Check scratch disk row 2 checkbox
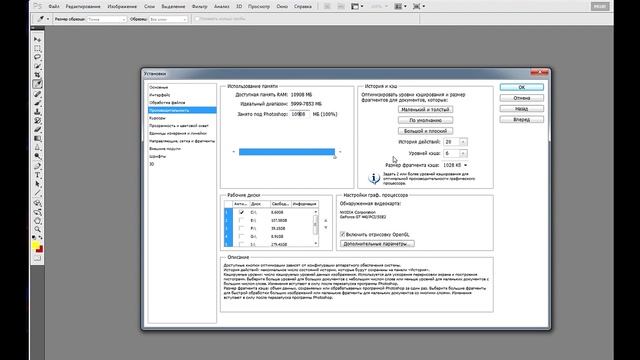 tap(241, 220)
